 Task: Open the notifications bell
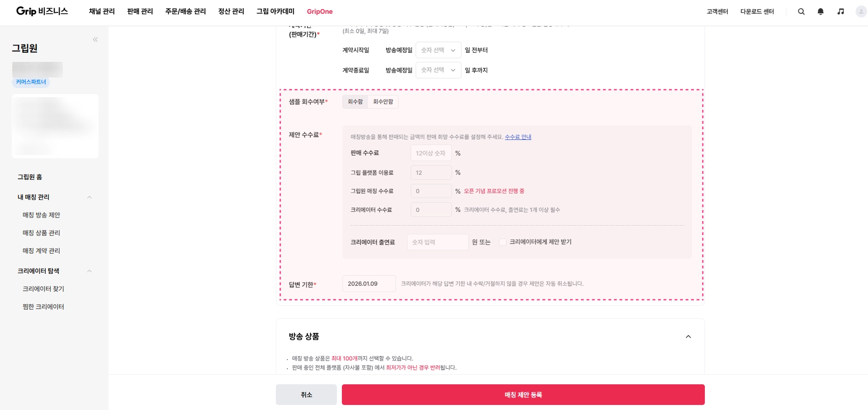(x=820, y=11)
